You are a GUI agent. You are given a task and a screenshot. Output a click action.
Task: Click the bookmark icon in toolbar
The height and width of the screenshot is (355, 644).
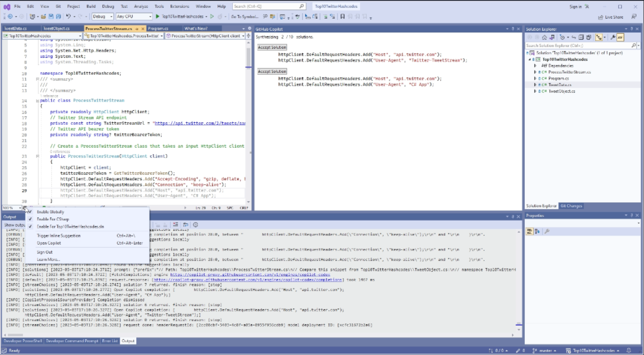coord(343,16)
